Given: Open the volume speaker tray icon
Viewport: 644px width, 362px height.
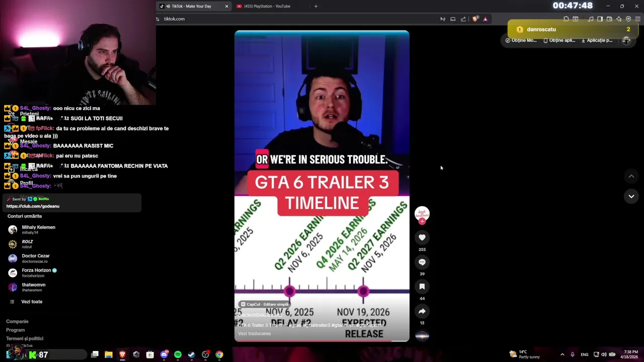Looking at the screenshot, I should click(604, 354).
